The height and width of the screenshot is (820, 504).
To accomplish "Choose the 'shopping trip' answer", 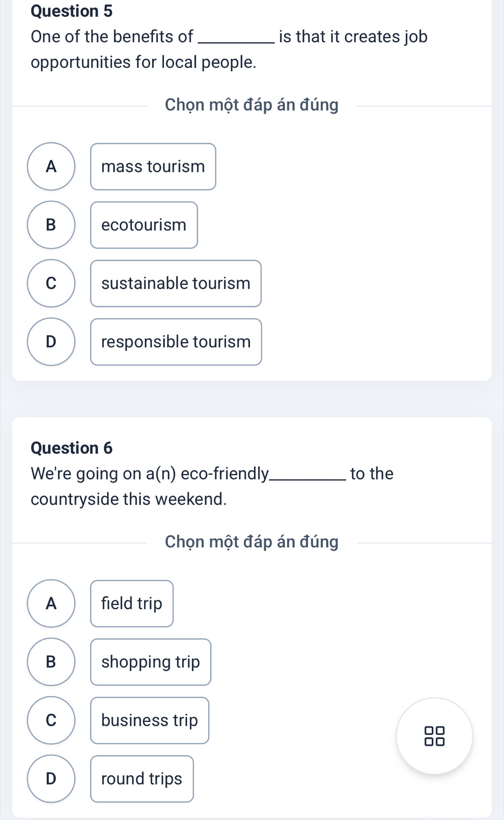I will point(151,662).
